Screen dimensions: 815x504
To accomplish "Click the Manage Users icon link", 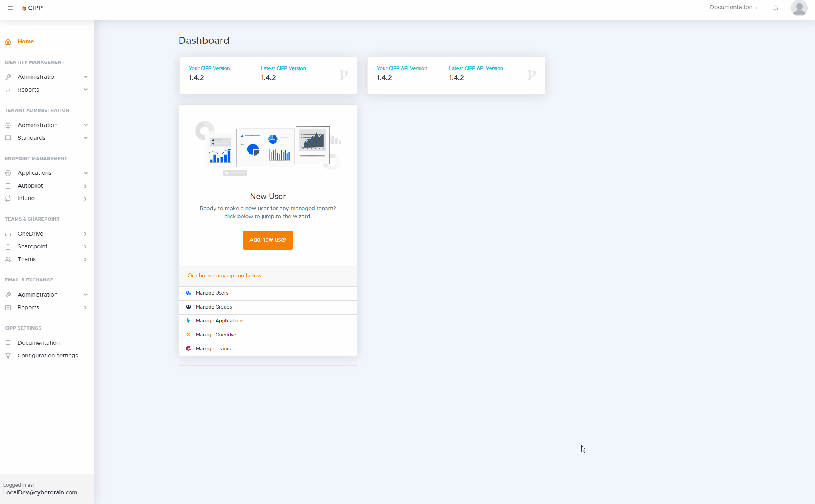I will pyautogui.click(x=189, y=293).
